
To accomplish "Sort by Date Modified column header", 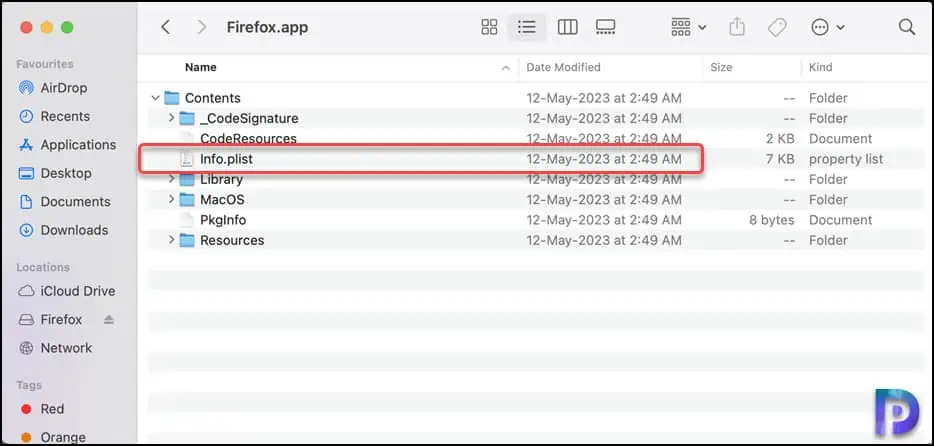I will pos(563,67).
